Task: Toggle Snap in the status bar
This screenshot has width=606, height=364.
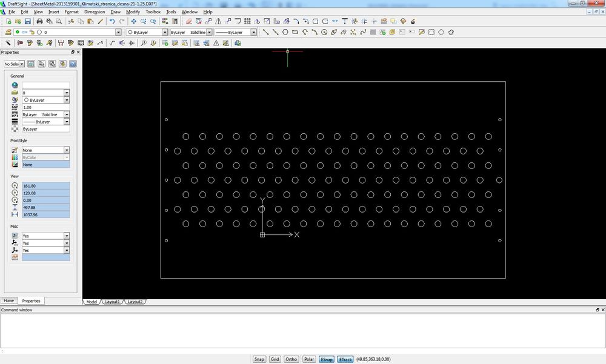Action: (x=259, y=359)
